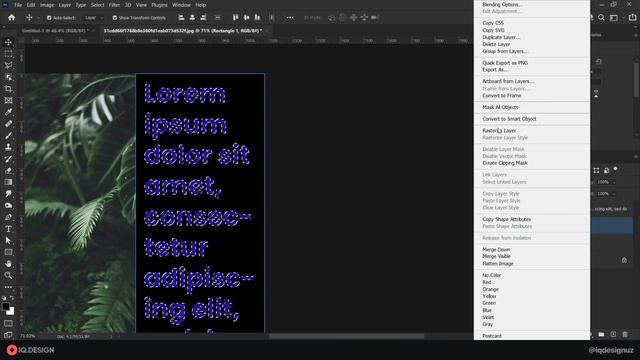Open the Window menu
The image size is (640, 360).
pyautogui.click(x=181, y=5)
